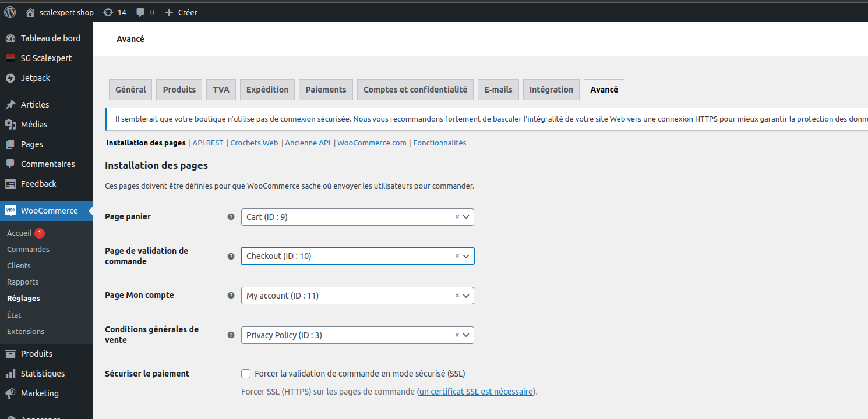Viewport: 868px width, 419px height.
Task: Open the Fonctionnalités section link
Action: (x=440, y=143)
